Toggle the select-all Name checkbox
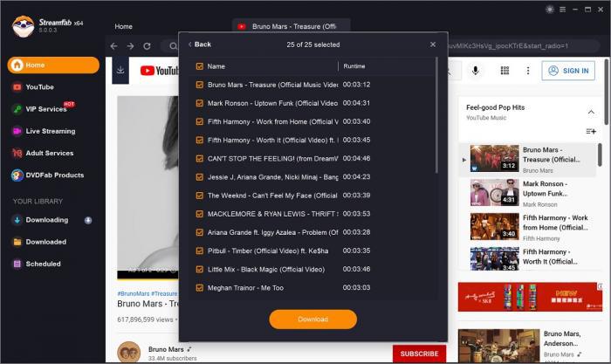The image size is (611, 364). click(x=200, y=66)
